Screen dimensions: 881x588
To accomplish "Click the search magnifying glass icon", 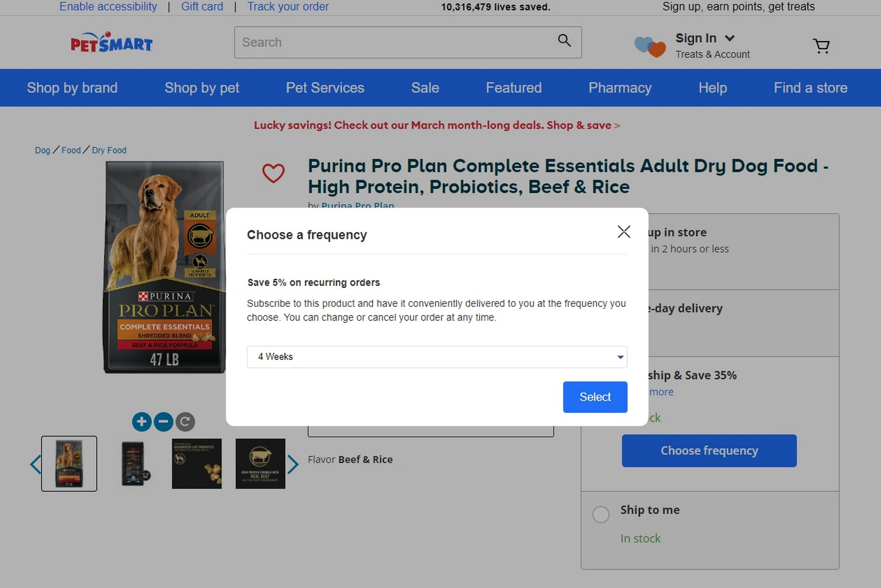I will (562, 41).
